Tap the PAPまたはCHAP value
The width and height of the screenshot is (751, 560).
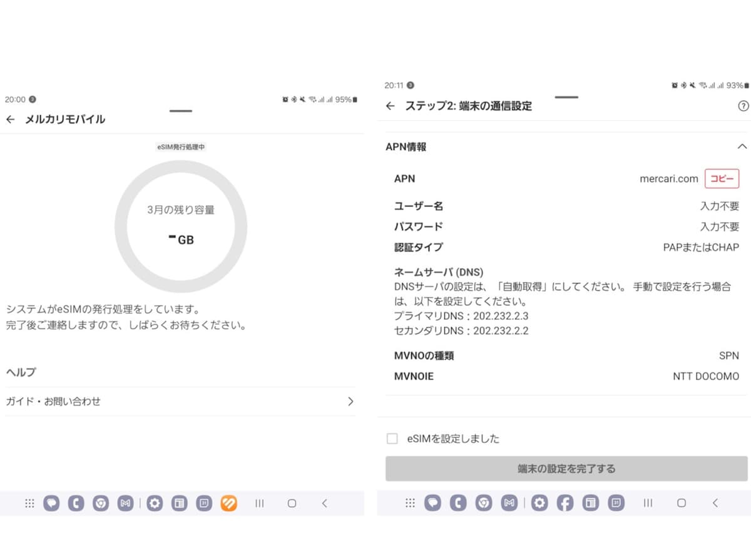(701, 248)
